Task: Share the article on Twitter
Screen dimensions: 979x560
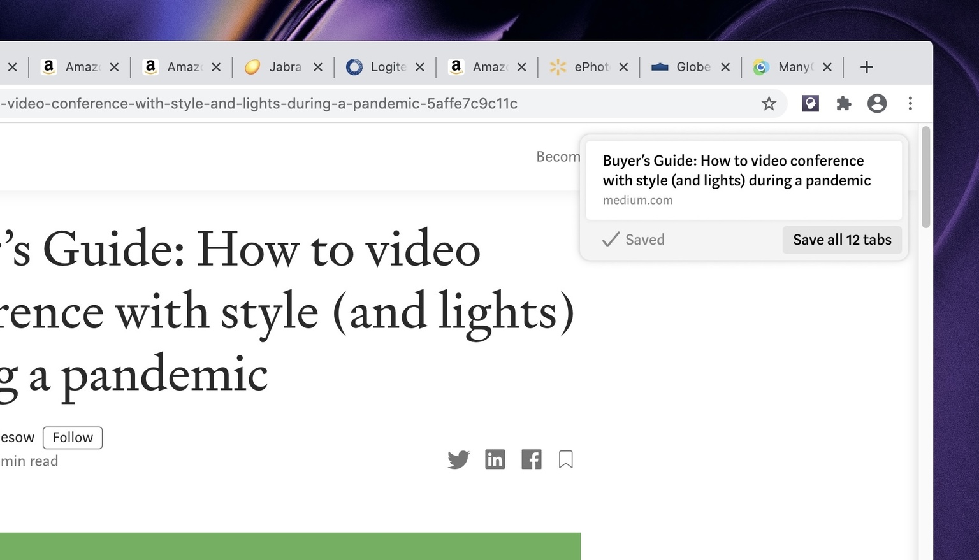Action: [458, 459]
